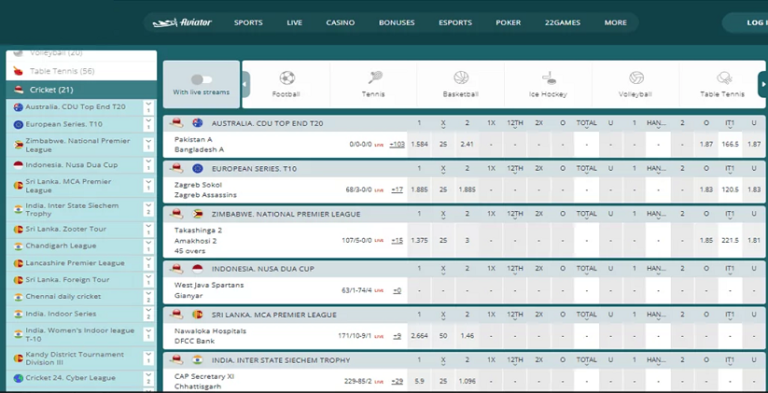Open +15 more markets for Takashinga 2 match

[x=397, y=240]
